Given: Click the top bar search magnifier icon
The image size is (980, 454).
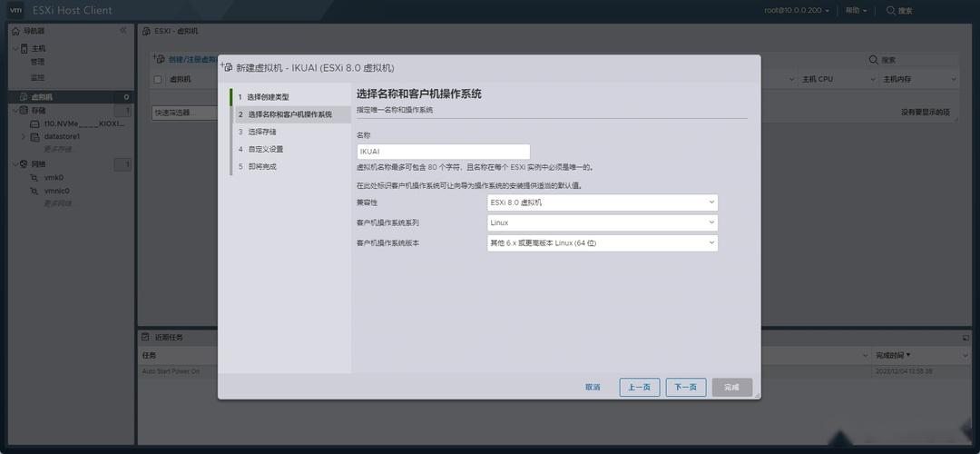Looking at the screenshot, I should point(890,10).
